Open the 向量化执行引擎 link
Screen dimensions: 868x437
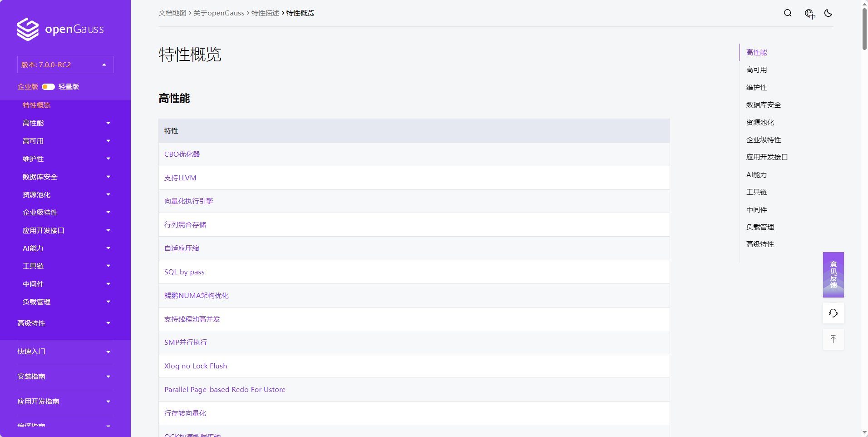click(189, 201)
